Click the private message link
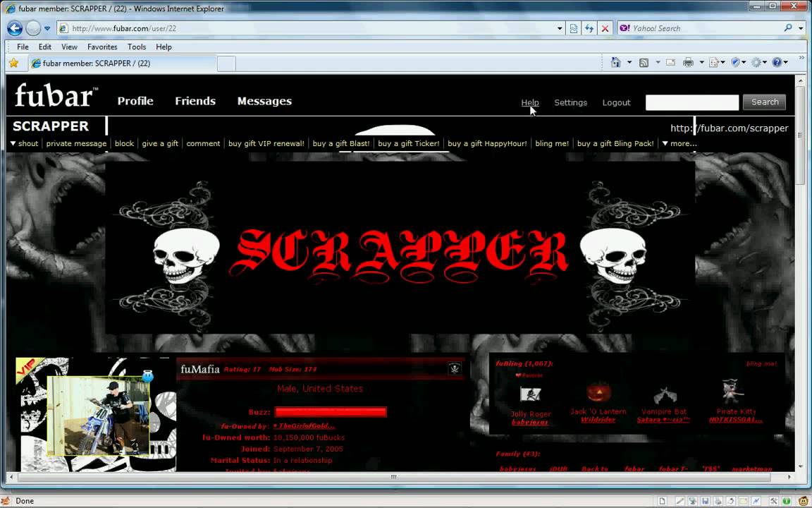This screenshot has width=812, height=508. [x=76, y=144]
